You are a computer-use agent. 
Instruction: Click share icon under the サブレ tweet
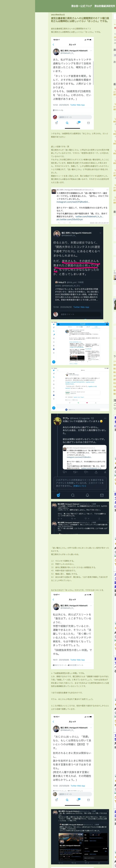96,472
